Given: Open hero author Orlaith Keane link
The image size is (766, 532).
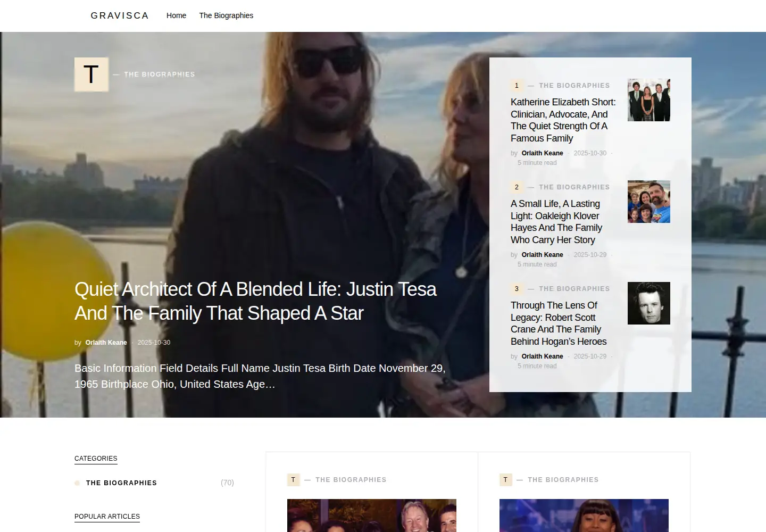Looking at the screenshot, I should pyautogui.click(x=106, y=343).
